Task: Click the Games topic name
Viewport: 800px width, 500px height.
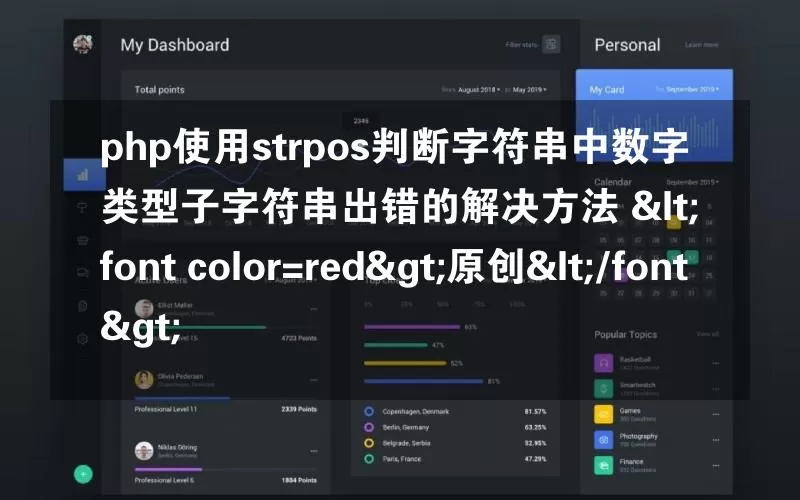Action: click(630, 410)
